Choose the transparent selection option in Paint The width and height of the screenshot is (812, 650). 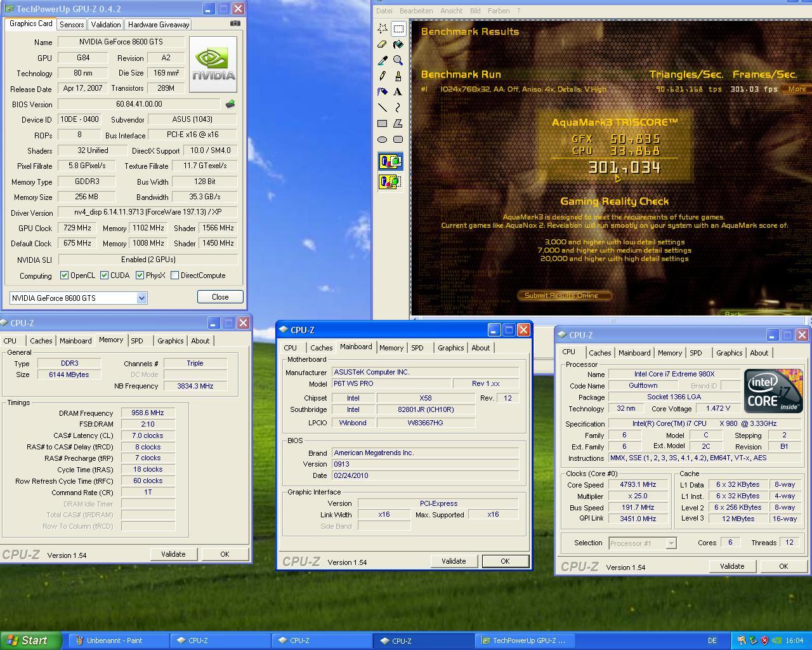click(x=390, y=182)
